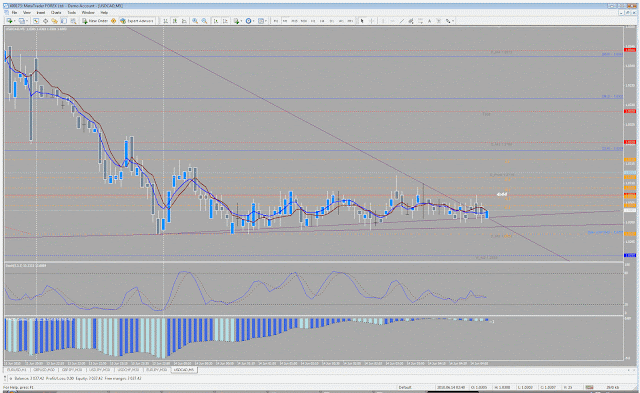Switch to line chart display
Image resolution: width=640 pixels, height=393 pixels.
184,21
